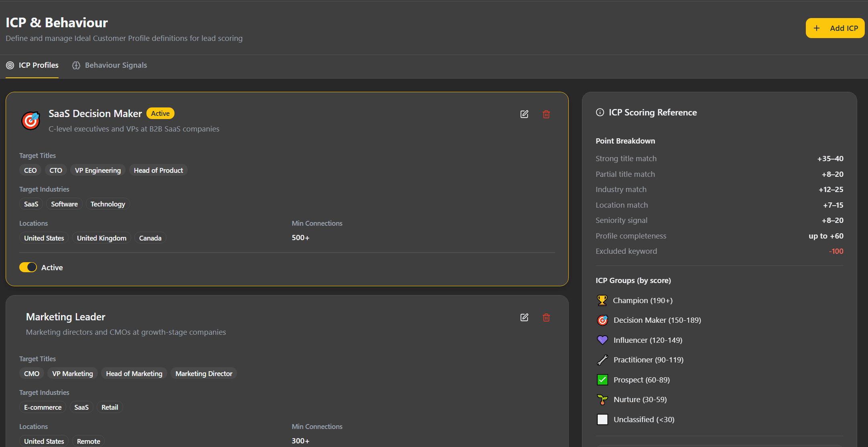The width and height of the screenshot is (868, 447).
Task: Select the ICP Profiles tab
Action: (x=32, y=65)
